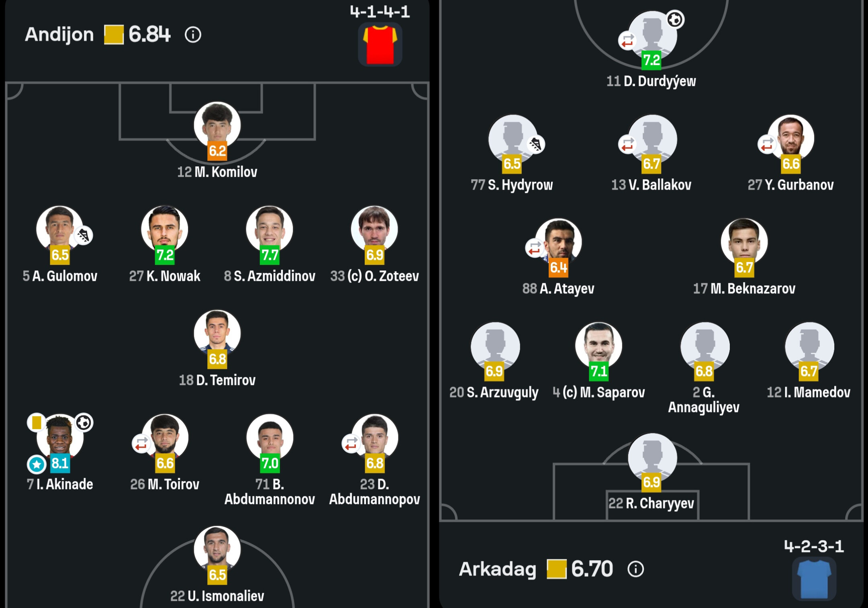Click the assist boot icon on S. Hydyrow
The height and width of the screenshot is (608, 868).
tap(535, 144)
